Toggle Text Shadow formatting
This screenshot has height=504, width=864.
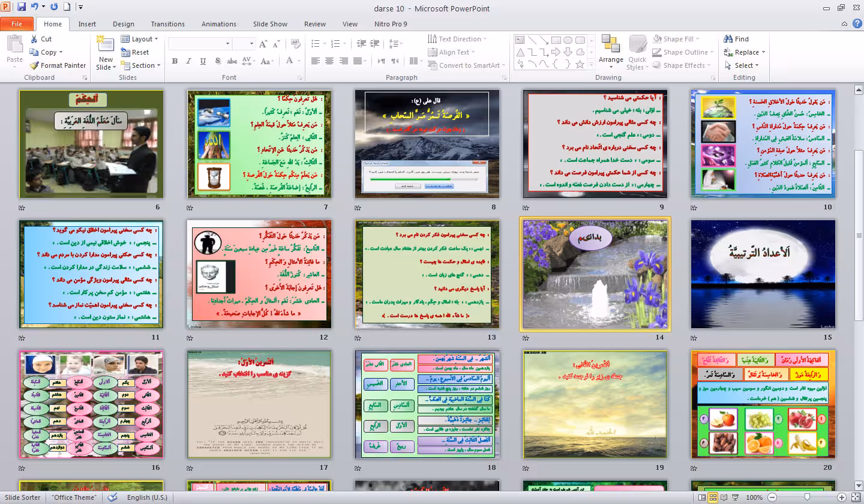[217, 61]
